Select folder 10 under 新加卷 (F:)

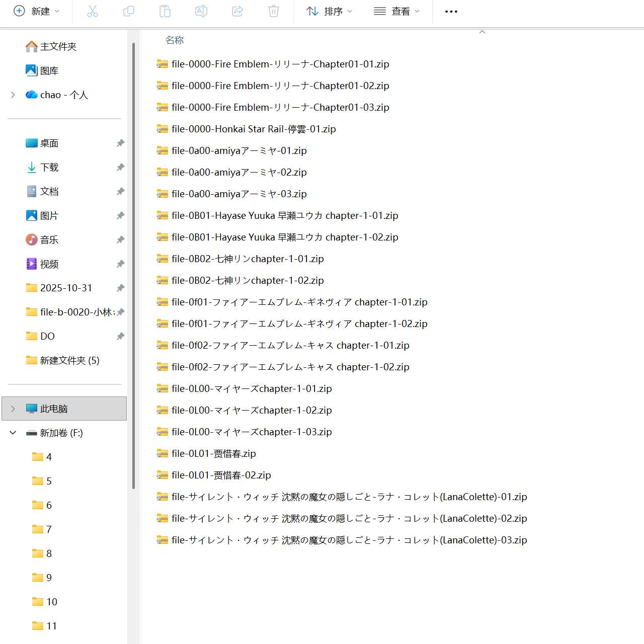click(x=45, y=602)
